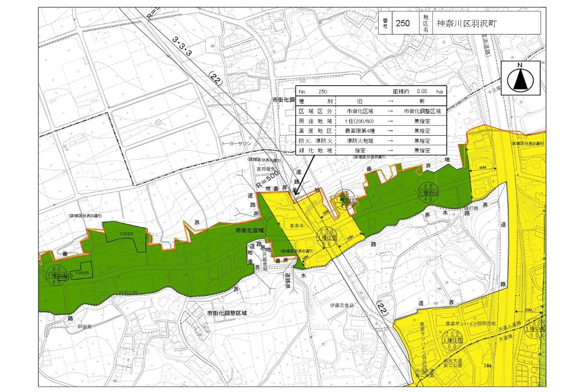The height and width of the screenshot is (392, 568).
Task: Click the circled 200/60 marker below 東泉寺
Action: (x=325, y=237)
